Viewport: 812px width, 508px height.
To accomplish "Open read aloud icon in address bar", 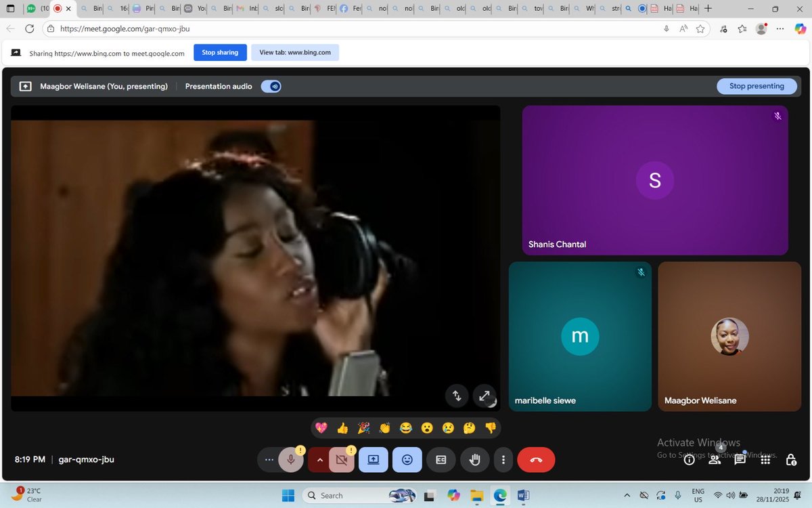I will tap(683, 29).
